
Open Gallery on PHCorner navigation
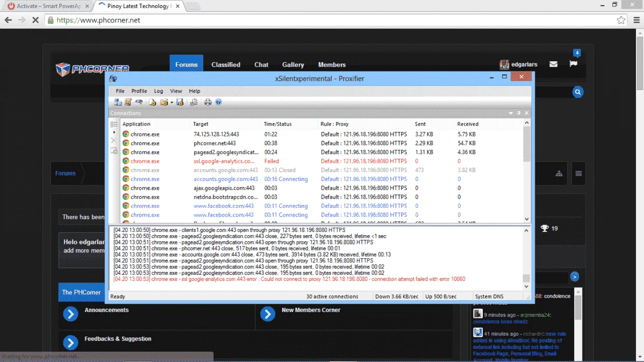tap(293, 64)
